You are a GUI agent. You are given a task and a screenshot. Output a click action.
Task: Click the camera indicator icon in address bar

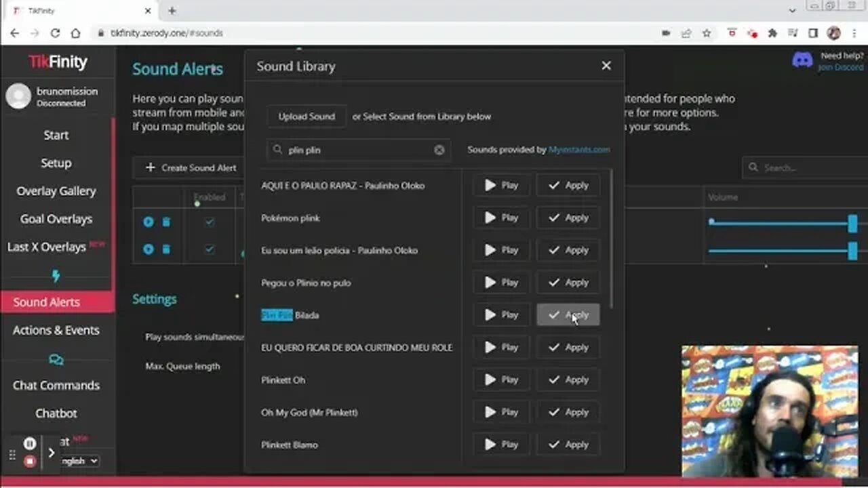coord(666,33)
